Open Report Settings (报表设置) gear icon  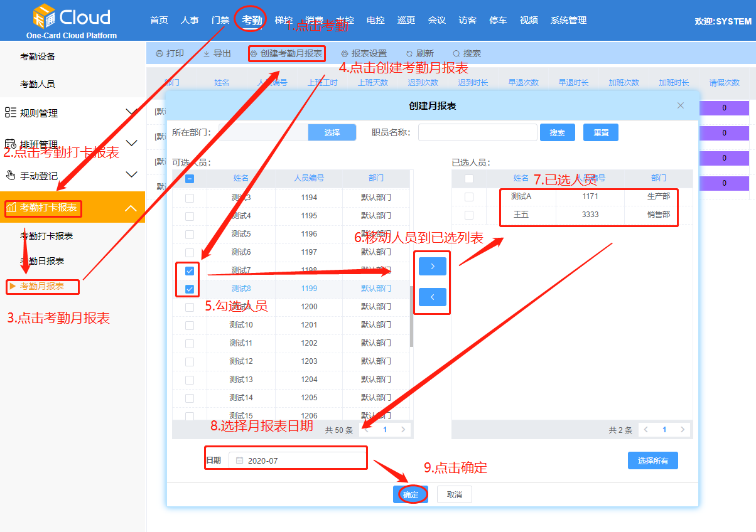point(345,54)
